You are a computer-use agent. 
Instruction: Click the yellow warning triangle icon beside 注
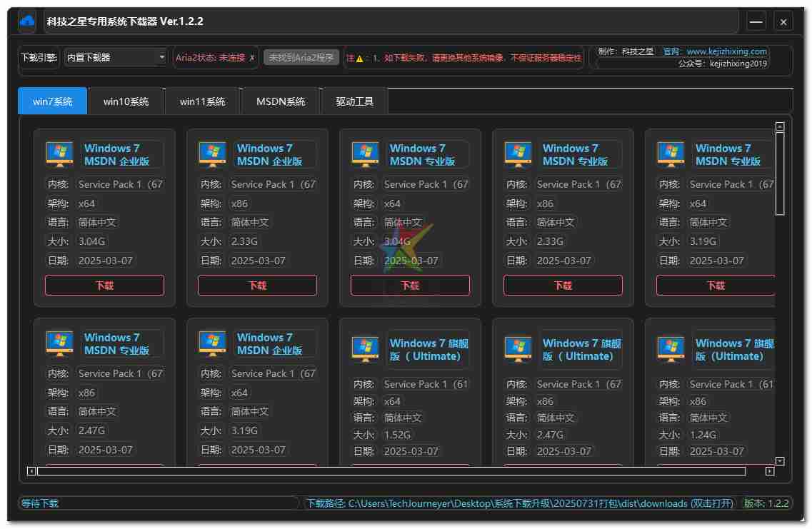pos(360,59)
